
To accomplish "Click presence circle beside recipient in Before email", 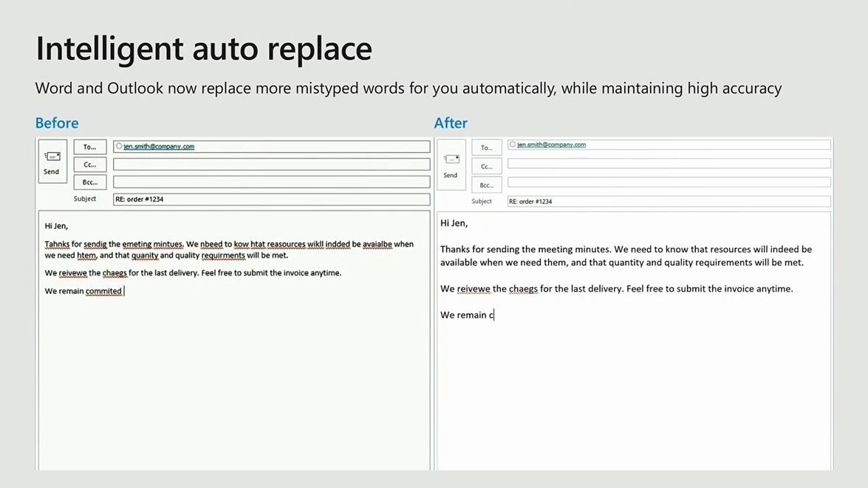I will click(x=119, y=146).
